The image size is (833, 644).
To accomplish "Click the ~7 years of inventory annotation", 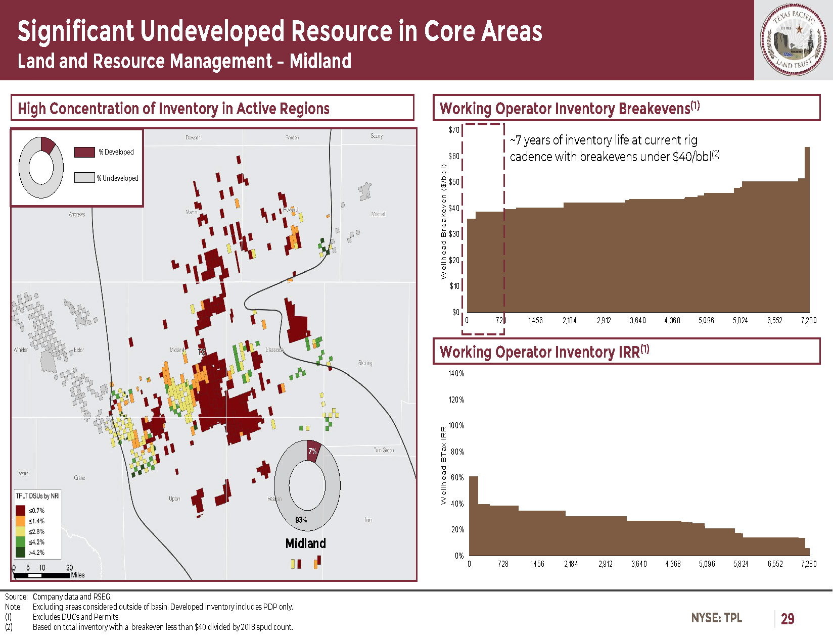I will pyautogui.click(x=614, y=148).
